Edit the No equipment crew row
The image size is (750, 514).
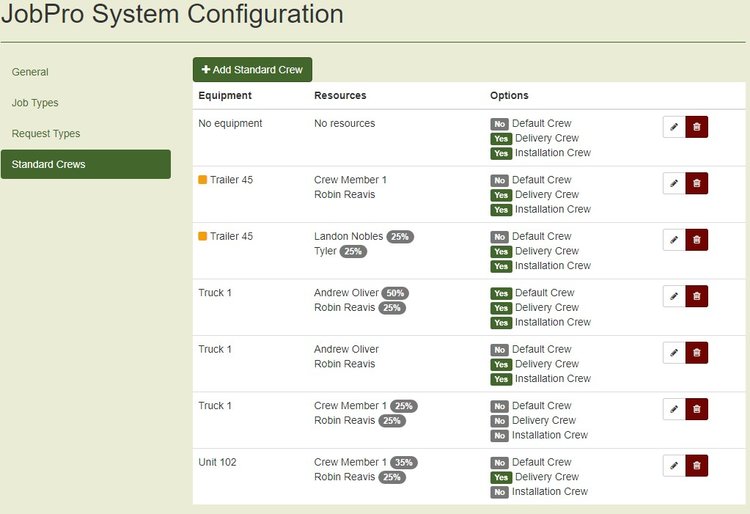pos(674,127)
